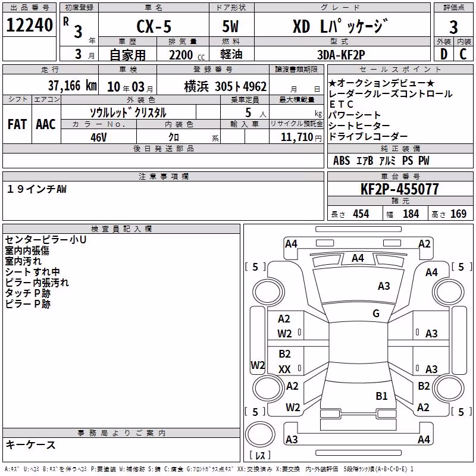Click inspector note センターピラー小U
Image resolution: width=476 pixels, height=476 pixels.
click(x=46, y=240)
